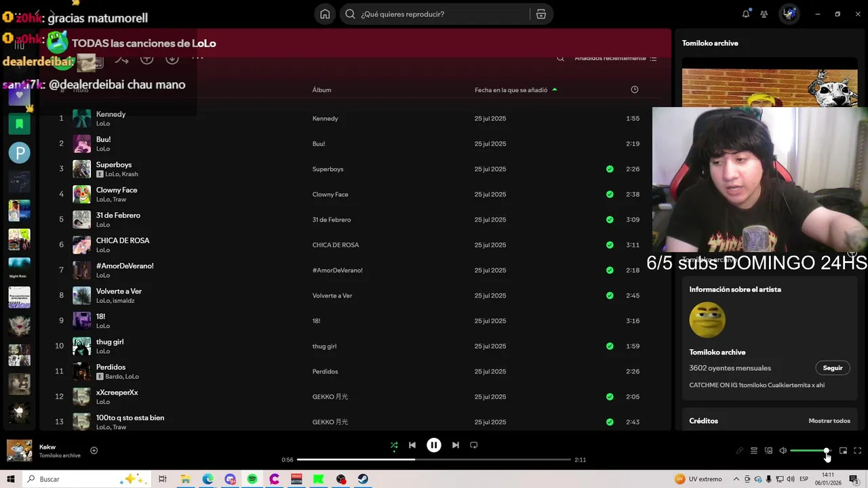This screenshot has width=868, height=488.
Task: Select the song '31 de Febrero'
Action: (118, 216)
